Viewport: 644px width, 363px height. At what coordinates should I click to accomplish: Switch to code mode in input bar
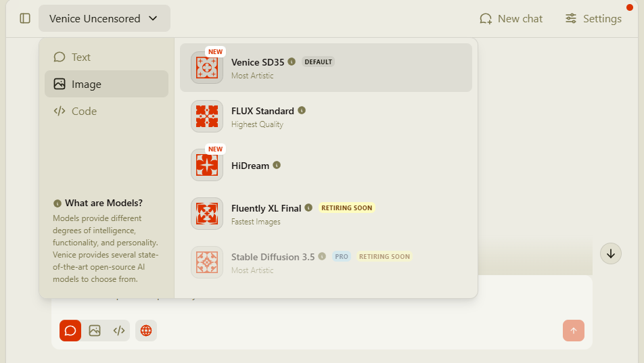point(119,331)
